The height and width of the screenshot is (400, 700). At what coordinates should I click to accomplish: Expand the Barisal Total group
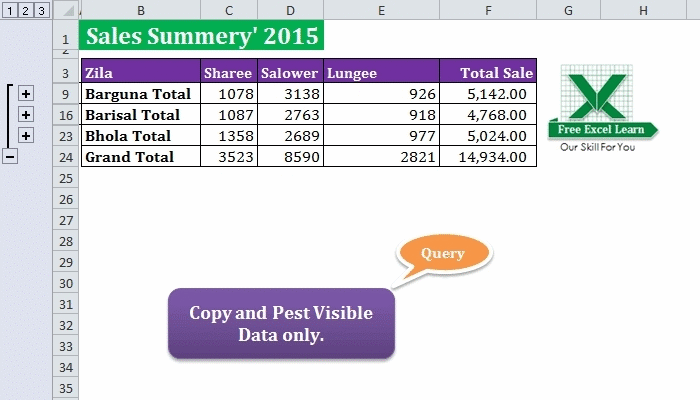[26, 115]
